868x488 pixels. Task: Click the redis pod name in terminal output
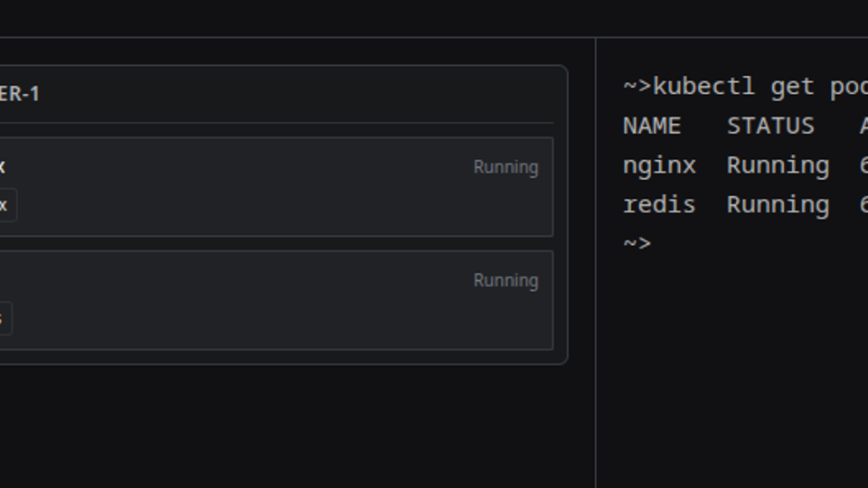pyautogui.click(x=659, y=205)
